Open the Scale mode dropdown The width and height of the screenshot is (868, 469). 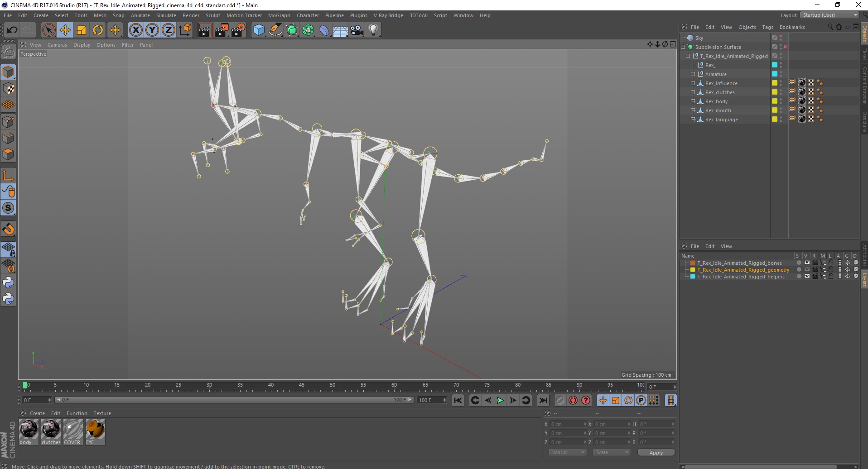(x=612, y=452)
